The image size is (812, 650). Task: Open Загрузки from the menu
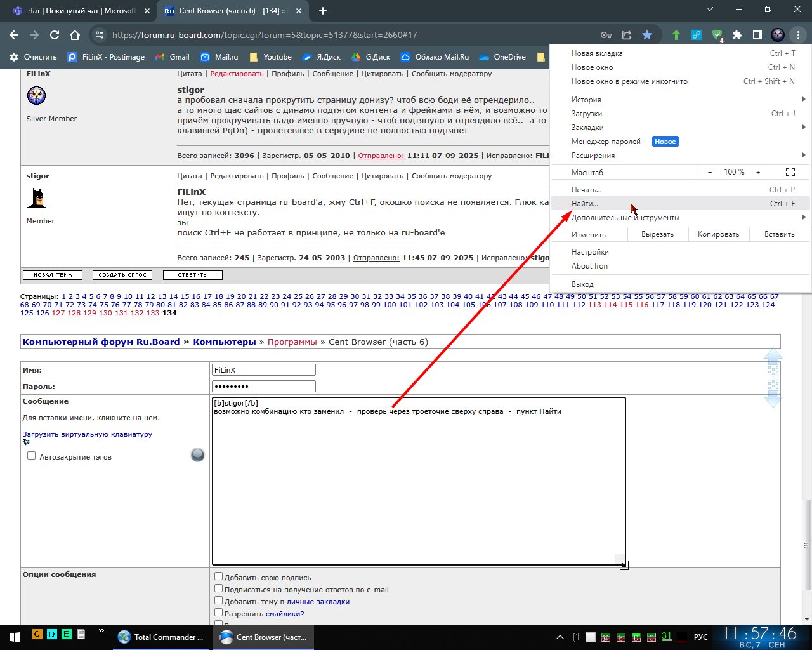[681, 114]
